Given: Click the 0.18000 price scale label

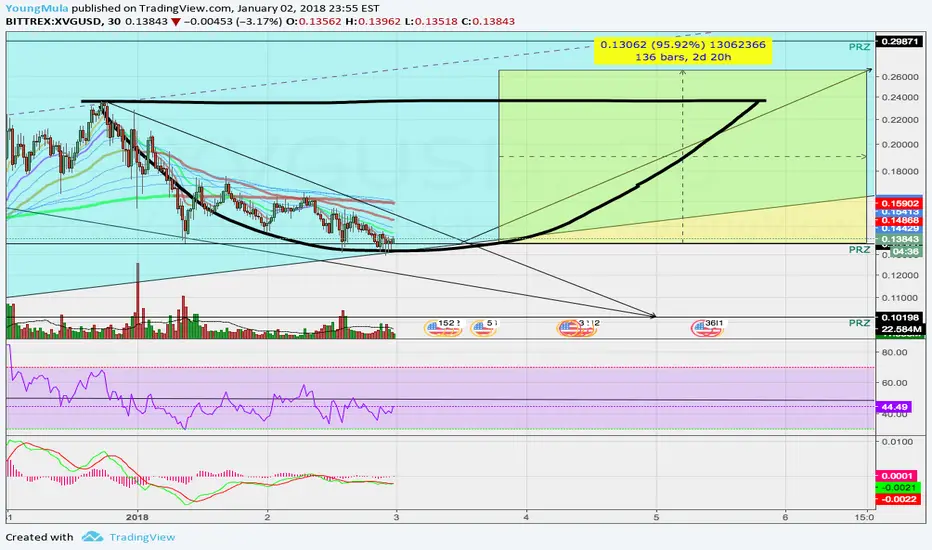Looking at the screenshot, I should pos(899,171).
